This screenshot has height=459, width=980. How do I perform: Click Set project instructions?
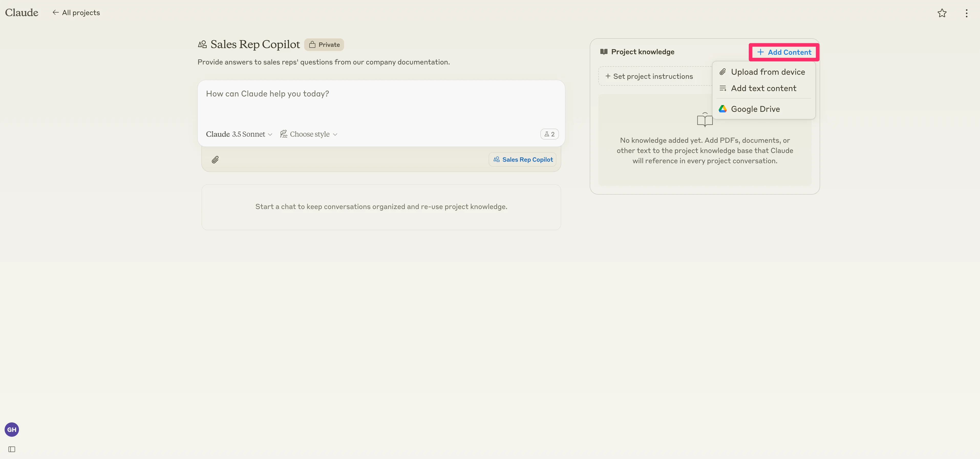point(649,76)
